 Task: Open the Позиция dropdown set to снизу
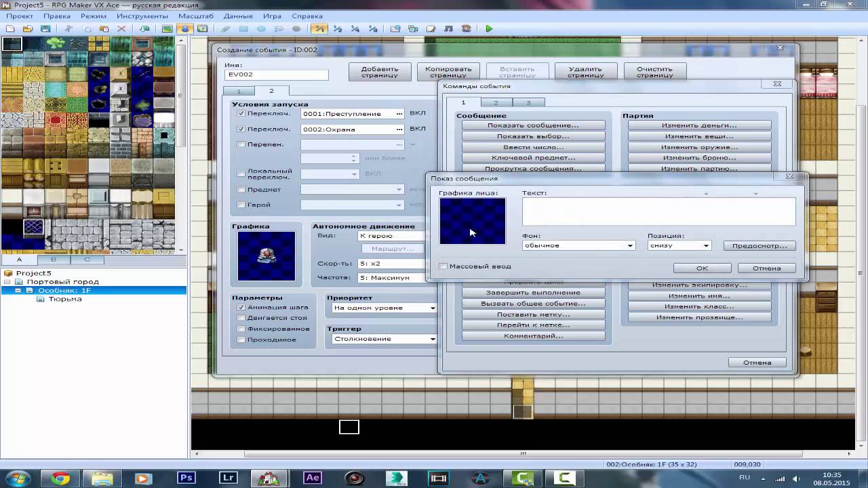(679, 245)
